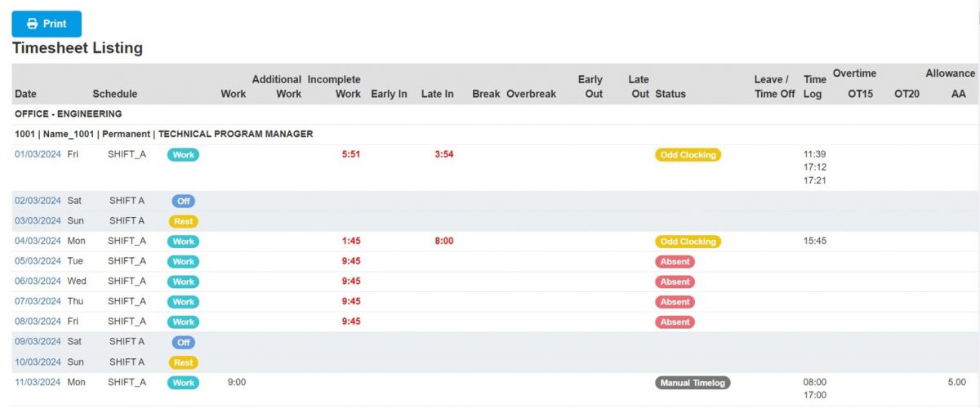Click the Schedule column header
The width and height of the screenshot is (980, 408).
[115, 94]
